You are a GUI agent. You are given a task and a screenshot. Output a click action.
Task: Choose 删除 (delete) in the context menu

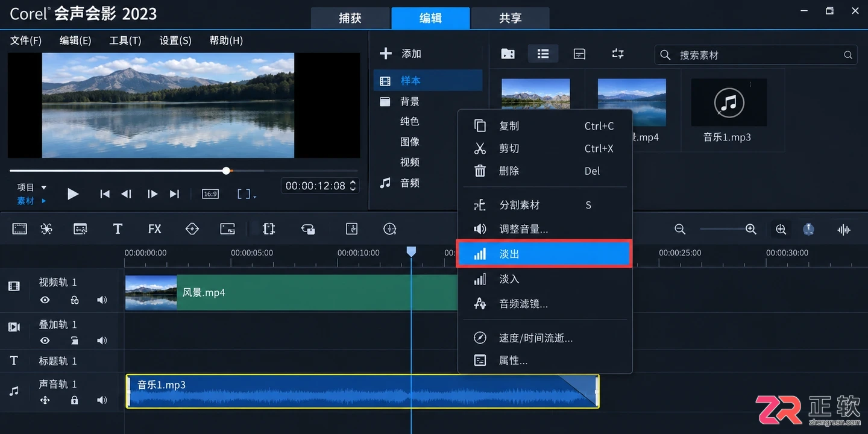[x=544, y=171]
